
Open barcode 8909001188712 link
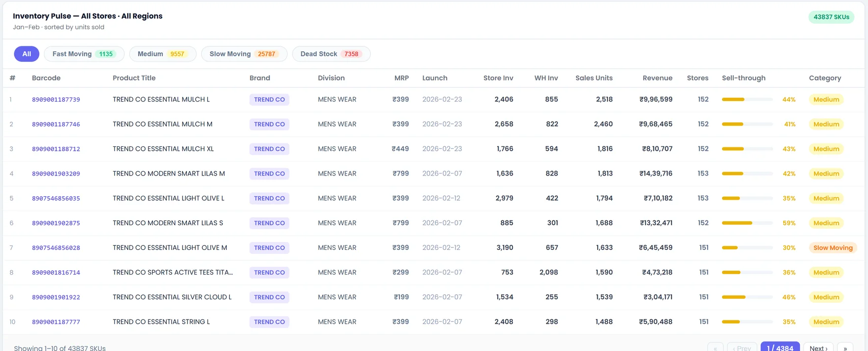point(56,149)
